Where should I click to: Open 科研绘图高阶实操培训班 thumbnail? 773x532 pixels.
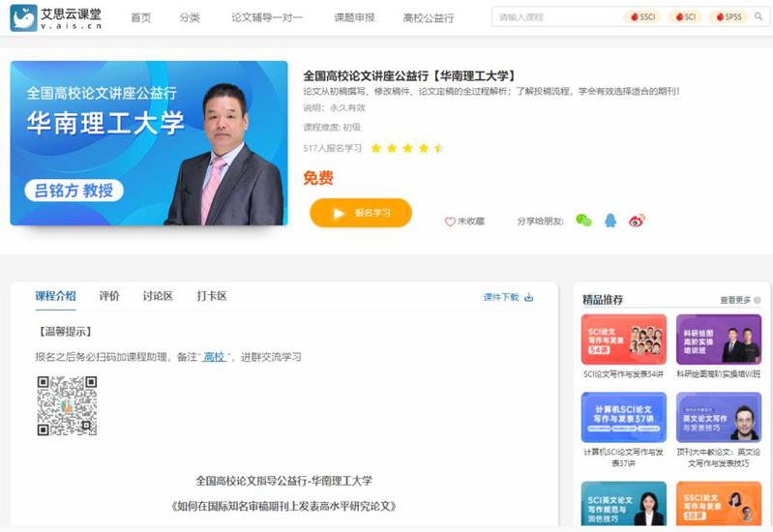click(719, 340)
